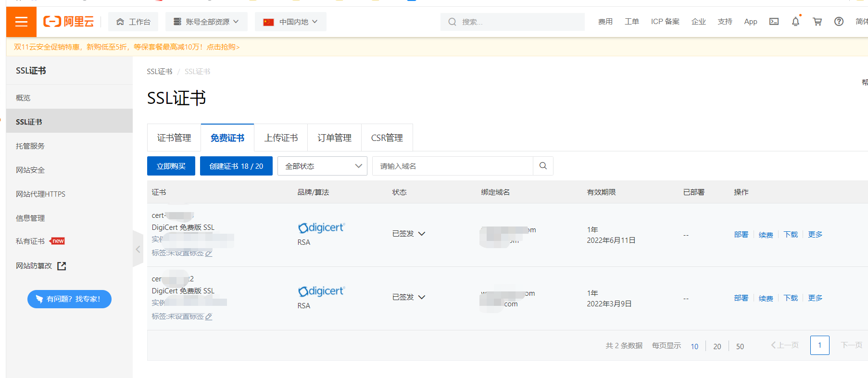Click 续费 for the March 2022 certificate
This screenshot has width=868, height=378.
pos(766,298)
